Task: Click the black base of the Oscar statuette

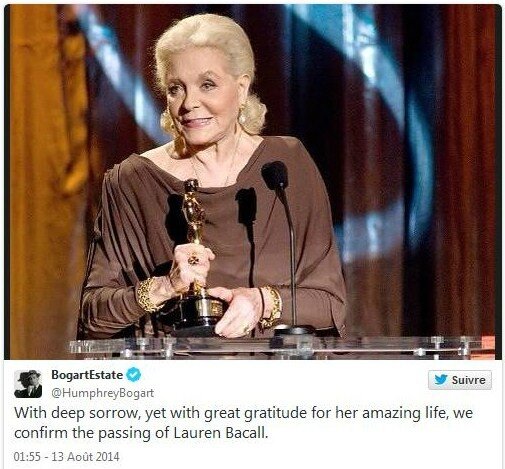Action: point(199,312)
